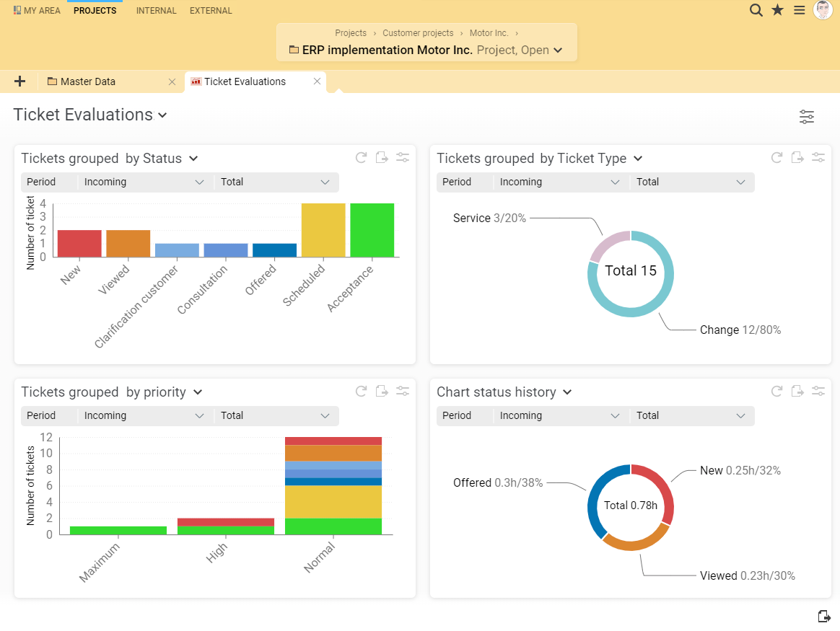Viewport: 840px width, 631px height.
Task: Refresh the Tickets by Status chart
Action: click(362, 158)
